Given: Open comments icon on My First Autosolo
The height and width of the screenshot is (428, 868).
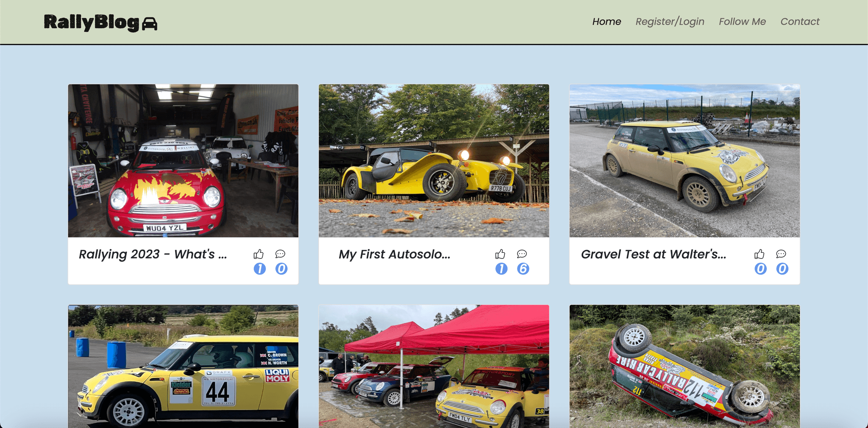Looking at the screenshot, I should (522, 254).
